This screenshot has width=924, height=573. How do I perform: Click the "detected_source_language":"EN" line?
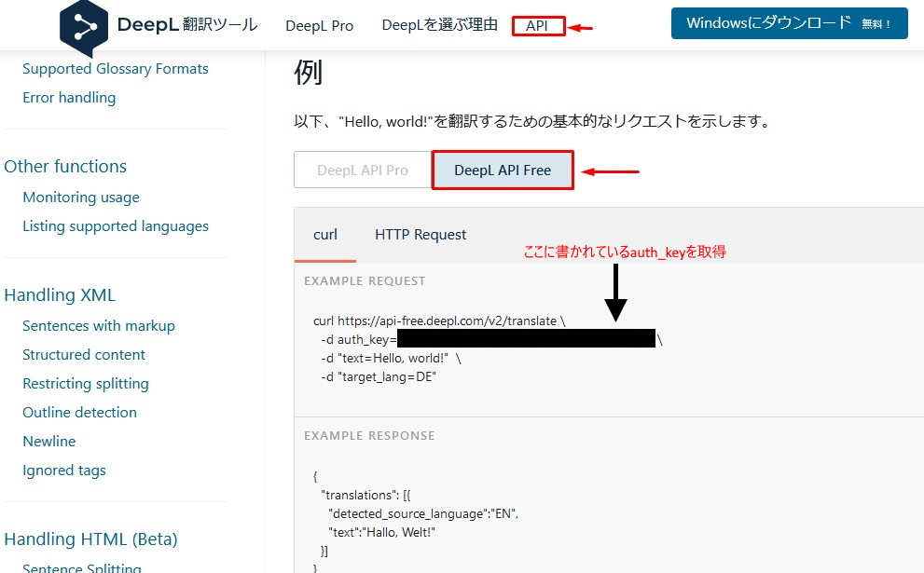[423, 513]
